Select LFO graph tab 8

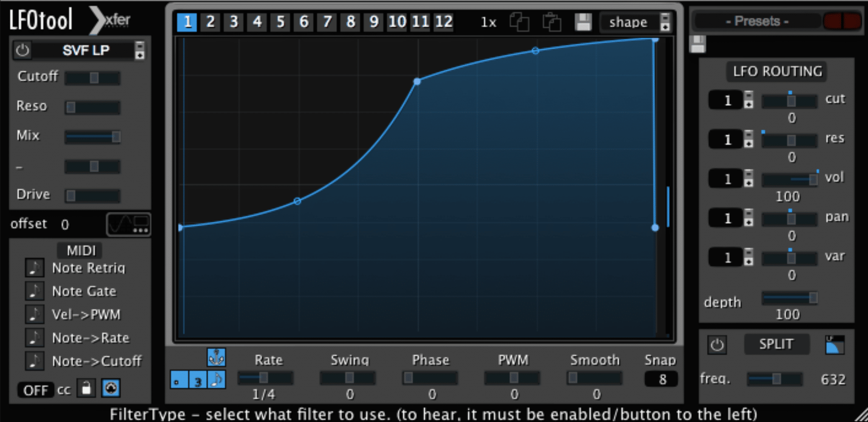click(x=351, y=22)
